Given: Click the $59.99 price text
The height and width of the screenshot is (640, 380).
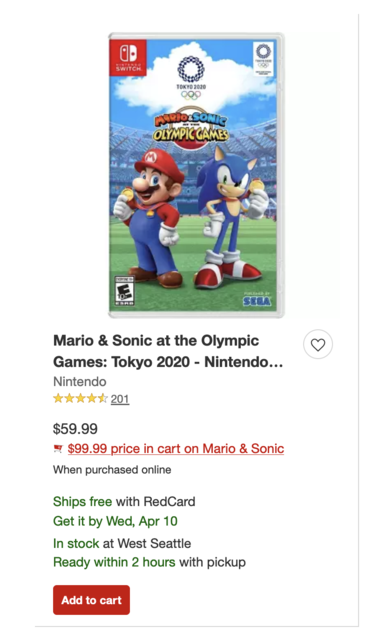Looking at the screenshot, I should 76,429.
